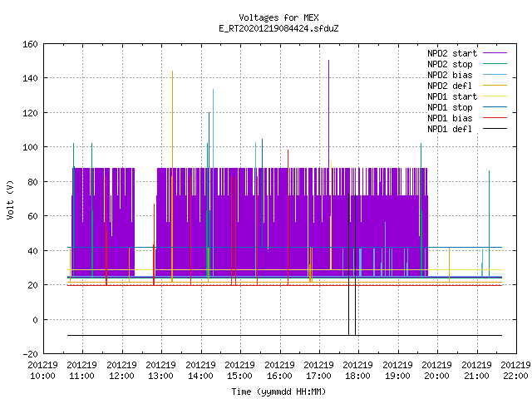
Task: Click the red NPD1 bias legend line
Action: click(x=495, y=118)
